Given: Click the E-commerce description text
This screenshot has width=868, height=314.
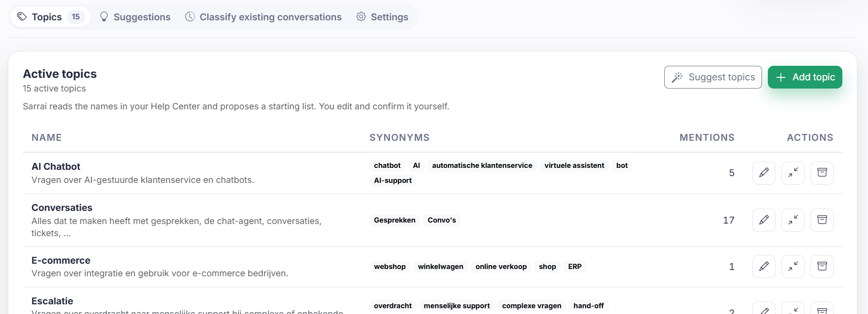Looking at the screenshot, I should coord(160,273).
